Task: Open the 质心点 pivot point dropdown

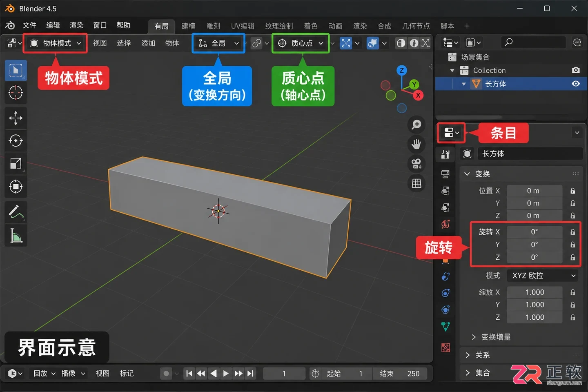Action: click(x=301, y=43)
